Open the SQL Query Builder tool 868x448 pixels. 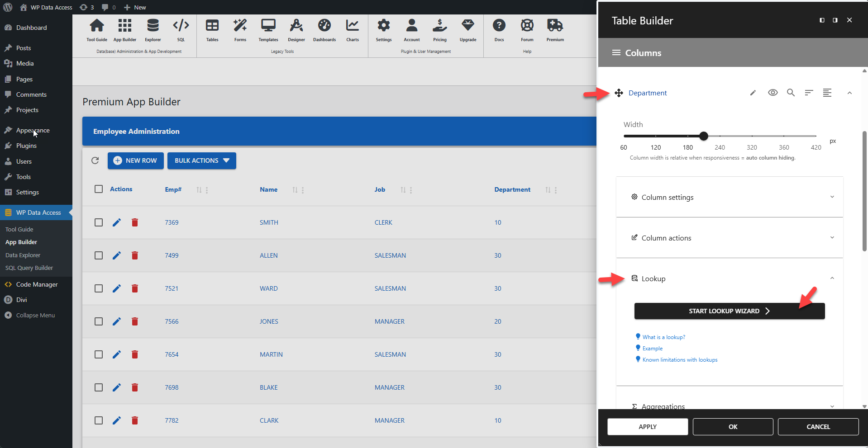29,268
